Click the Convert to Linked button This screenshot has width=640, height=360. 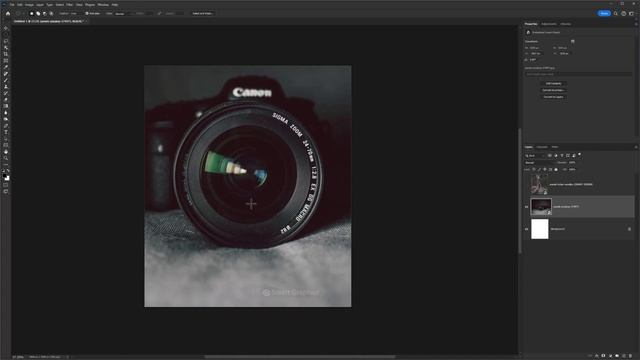tap(553, 90)
